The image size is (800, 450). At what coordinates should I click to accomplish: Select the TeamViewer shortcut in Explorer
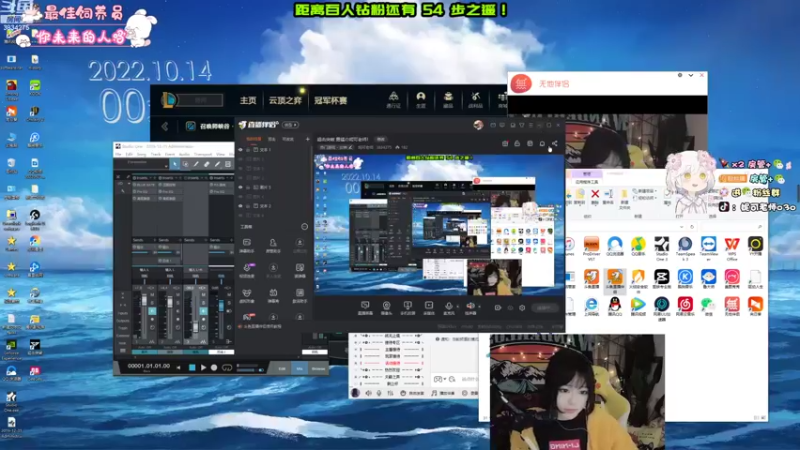point(709,248)
